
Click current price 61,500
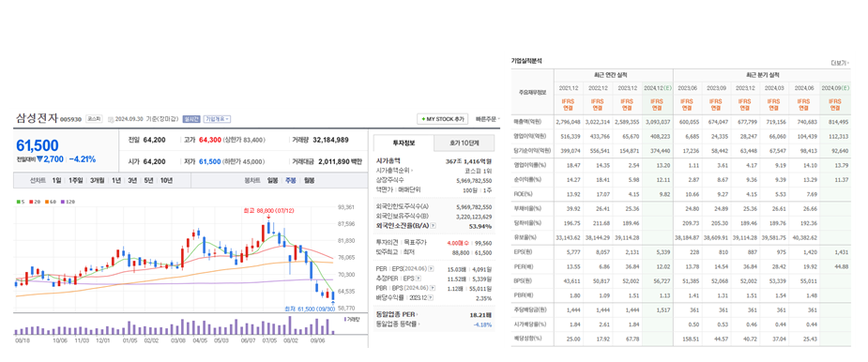click(38, 145)
